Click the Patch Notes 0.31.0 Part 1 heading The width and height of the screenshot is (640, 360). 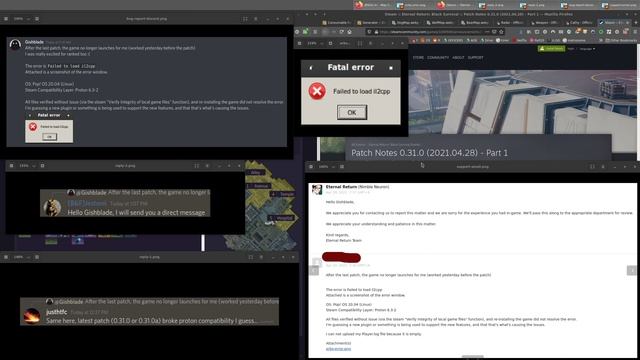point(429,153)
